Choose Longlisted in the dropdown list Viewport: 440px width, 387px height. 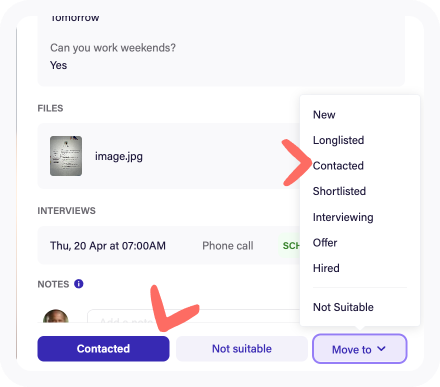coord(338,140)
